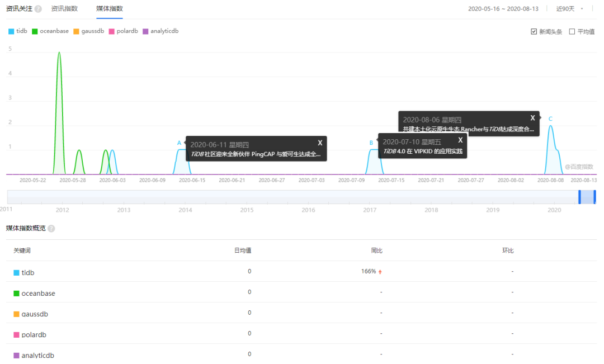604x364 pixels.
Task: Open the 近90天 time range dropdown
Action: 570,9
